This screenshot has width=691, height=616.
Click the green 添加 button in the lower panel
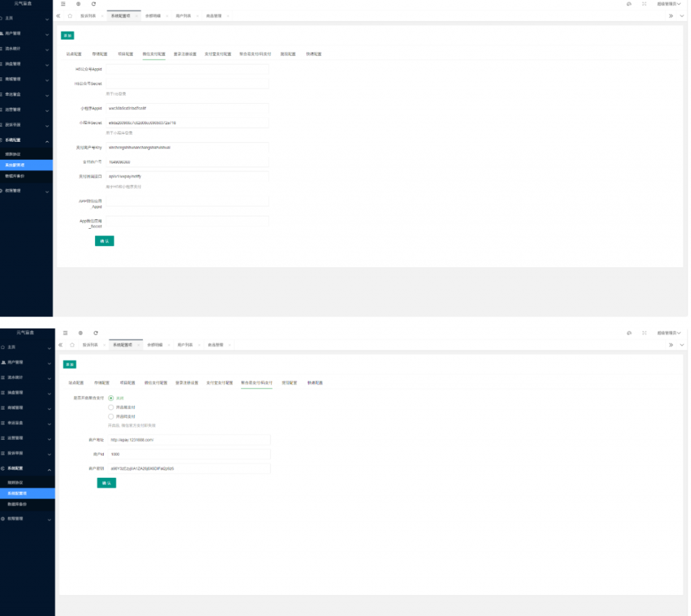pos(70,364)
